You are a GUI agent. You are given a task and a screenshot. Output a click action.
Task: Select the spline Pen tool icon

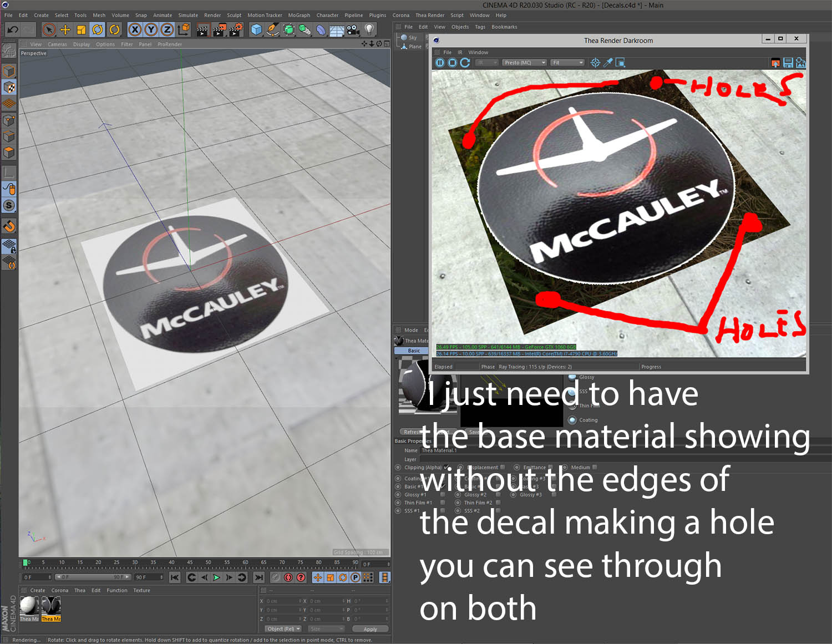272,29
